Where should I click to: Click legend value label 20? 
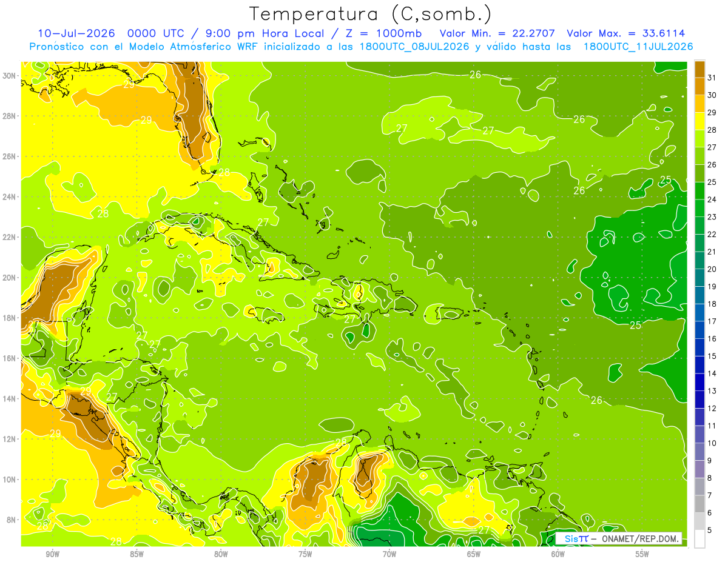pos(712,269)
